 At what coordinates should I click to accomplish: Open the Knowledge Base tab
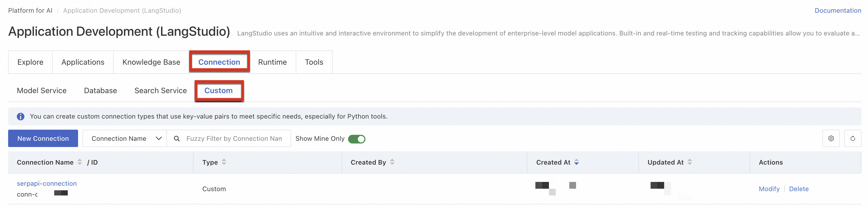(151, 62)
